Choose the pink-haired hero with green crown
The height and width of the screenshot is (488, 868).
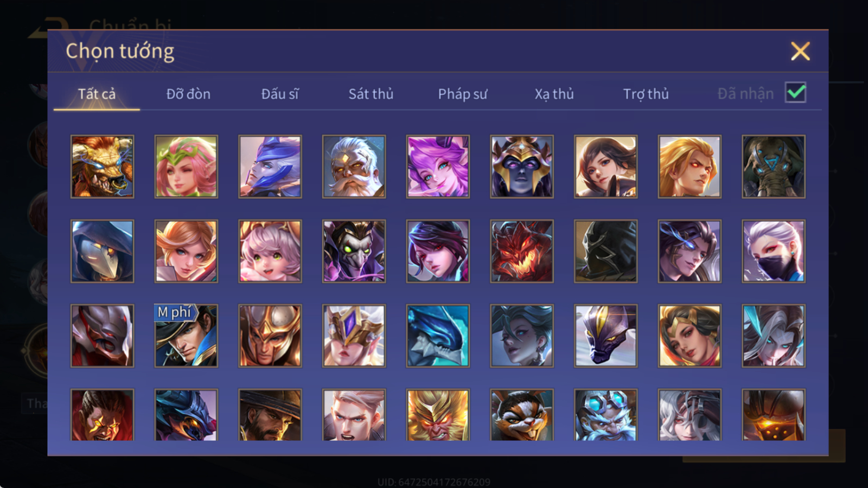click(x=186, y=166)
